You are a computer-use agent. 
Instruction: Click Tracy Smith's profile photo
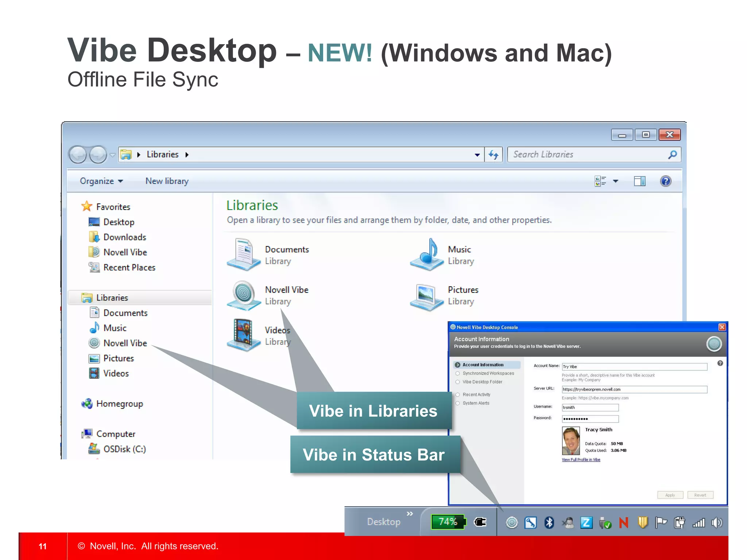coord(571,441)
